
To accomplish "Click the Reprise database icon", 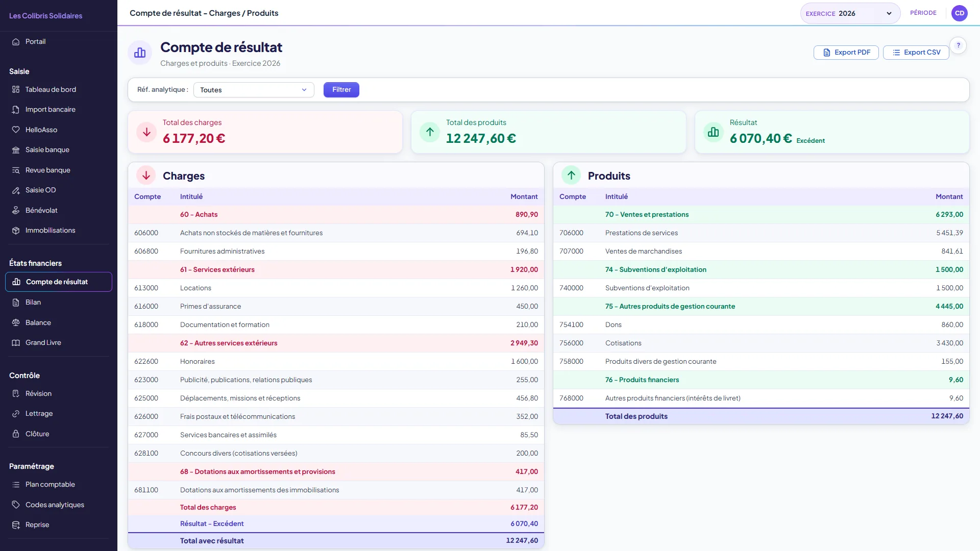I will click(16, 525).
